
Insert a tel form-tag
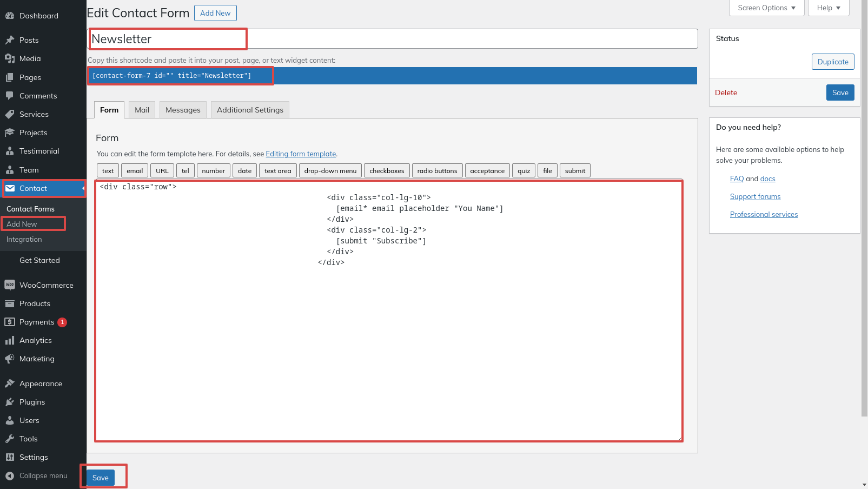click(x=185, y=171)
